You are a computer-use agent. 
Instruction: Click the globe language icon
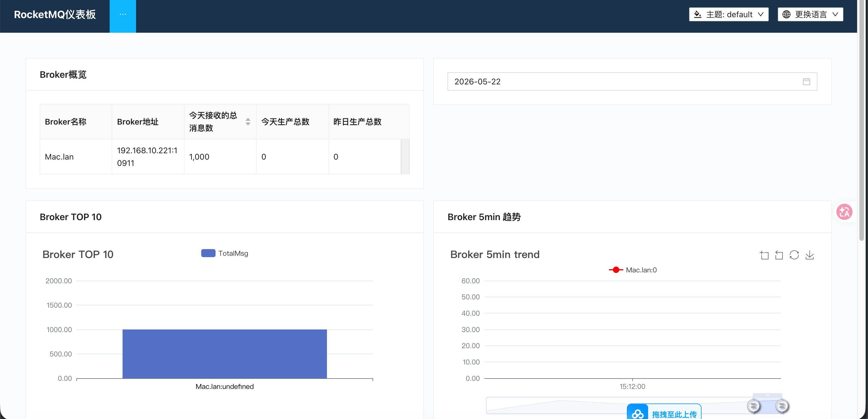click(x=786, y=14)
